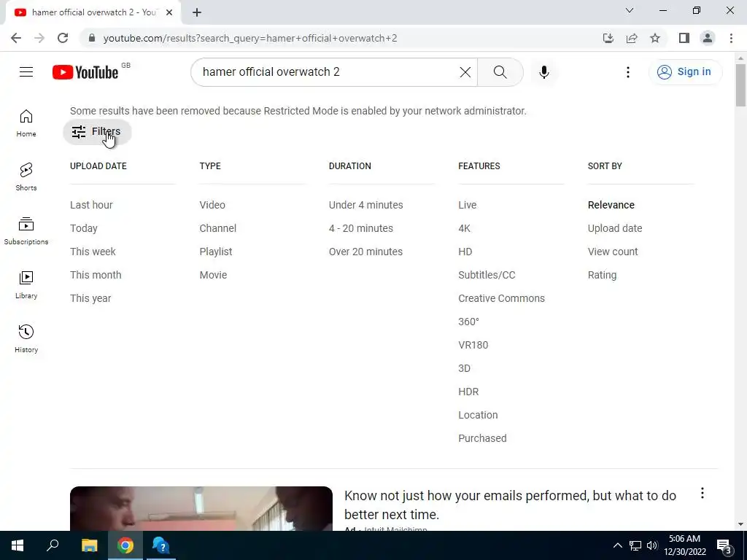Enable the 3D feature filter
This screenshot has width=747, height=560.
click(465, 368)
